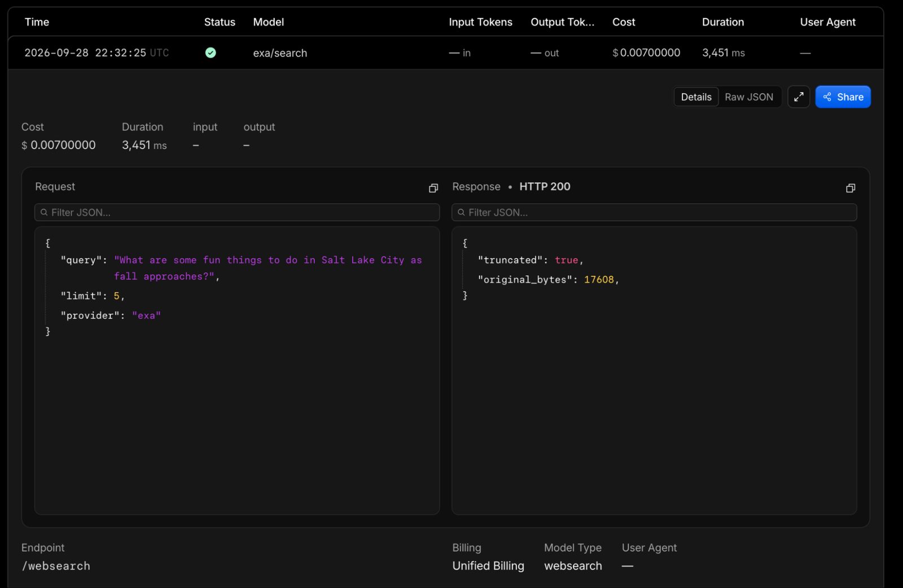
Task: Collapse the exa/search log row
Action: click(445, 52)
